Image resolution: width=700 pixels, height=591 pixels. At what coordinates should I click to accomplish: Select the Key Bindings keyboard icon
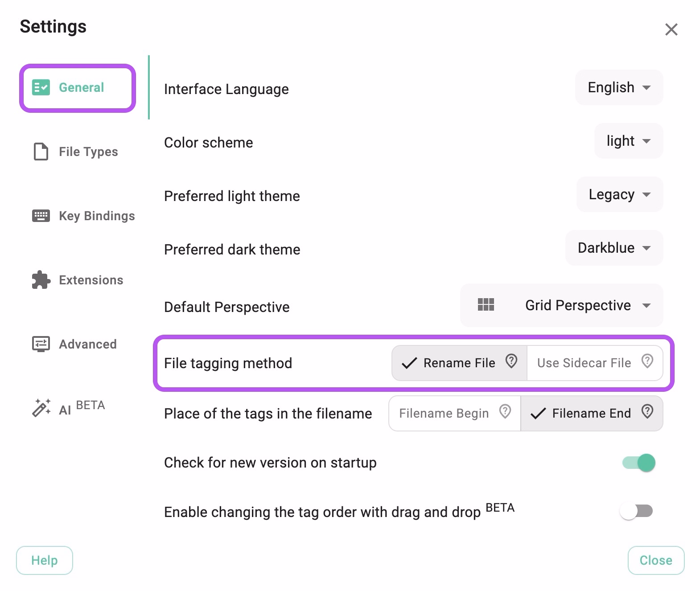tap(41, 216)
